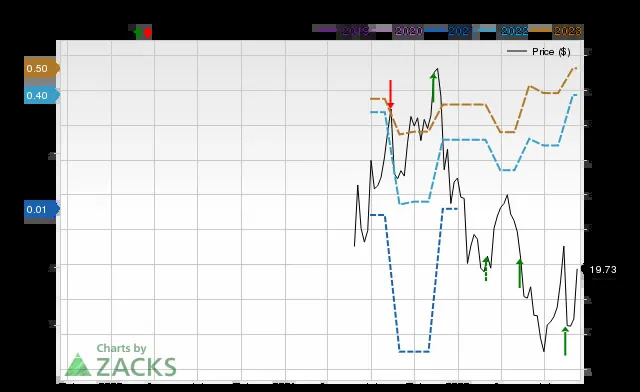Select the 2022 legend entry
The width and height of the screenshot is (640, 392).
point(504,31)
